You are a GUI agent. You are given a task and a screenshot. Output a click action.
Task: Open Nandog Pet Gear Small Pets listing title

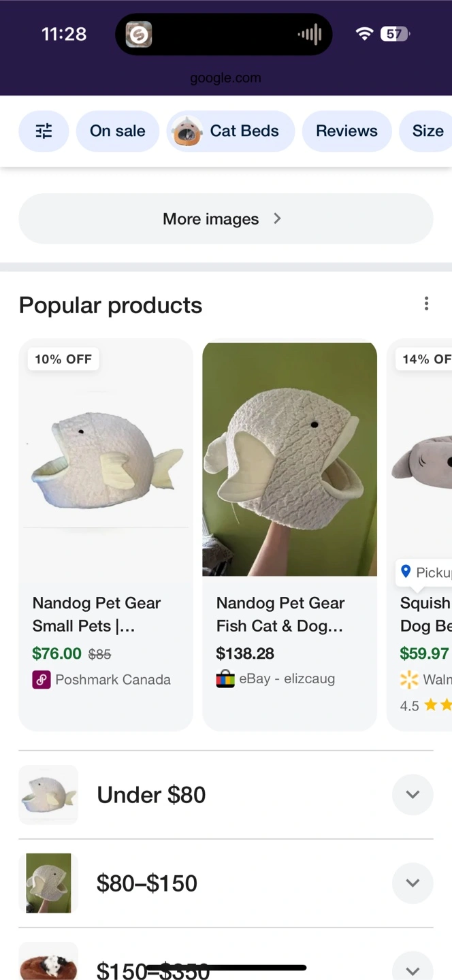coord(97,614)
